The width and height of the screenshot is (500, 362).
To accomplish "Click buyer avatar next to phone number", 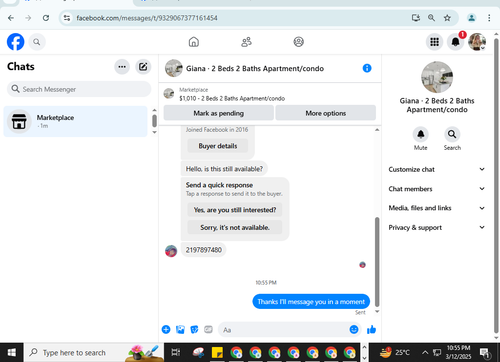I will (x=171, y=251).
